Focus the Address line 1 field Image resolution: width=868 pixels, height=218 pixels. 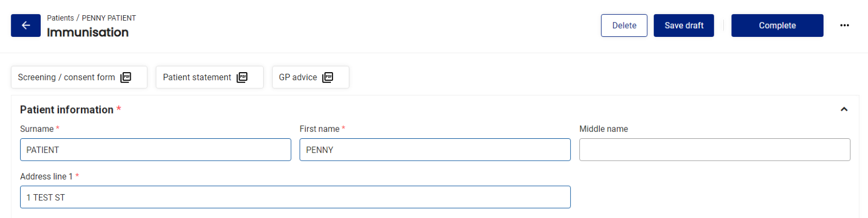click(295, 197)
